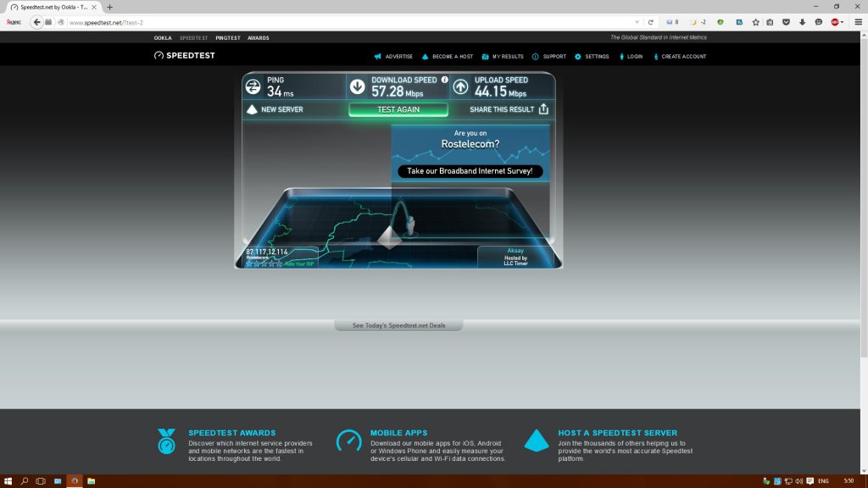Screen dimensions: 868x488
Task: Show bookmarks list icon
Action: pos(770,22)
